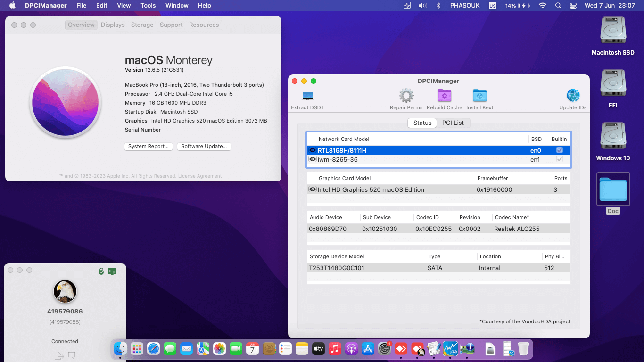This screenshot has height=362, width=644.
Task: Open the Tools menu
Action: click(x=148, y=5)
